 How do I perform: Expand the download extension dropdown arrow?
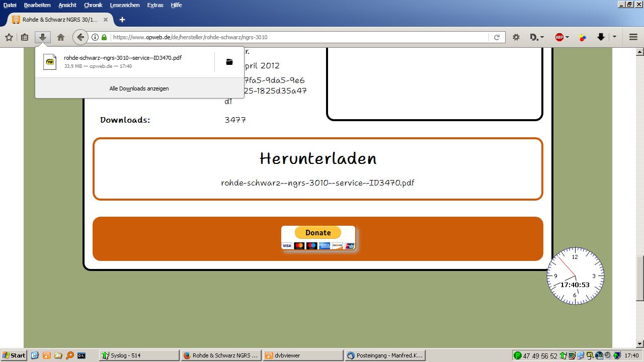614,37
